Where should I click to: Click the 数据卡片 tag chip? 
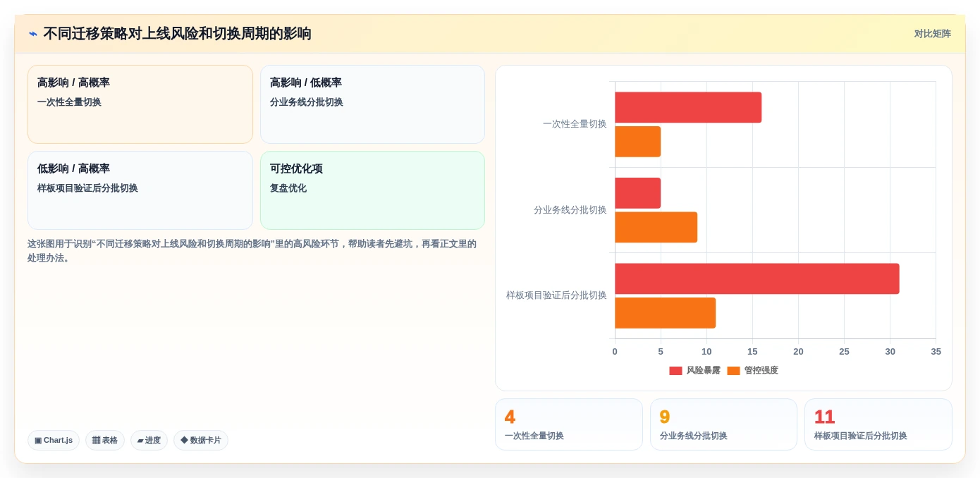click(201, 441)
